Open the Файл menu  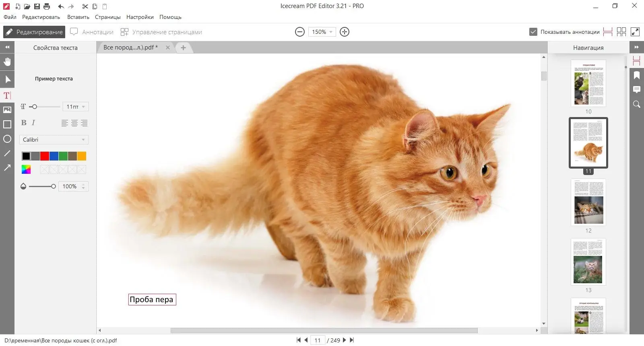10,17
